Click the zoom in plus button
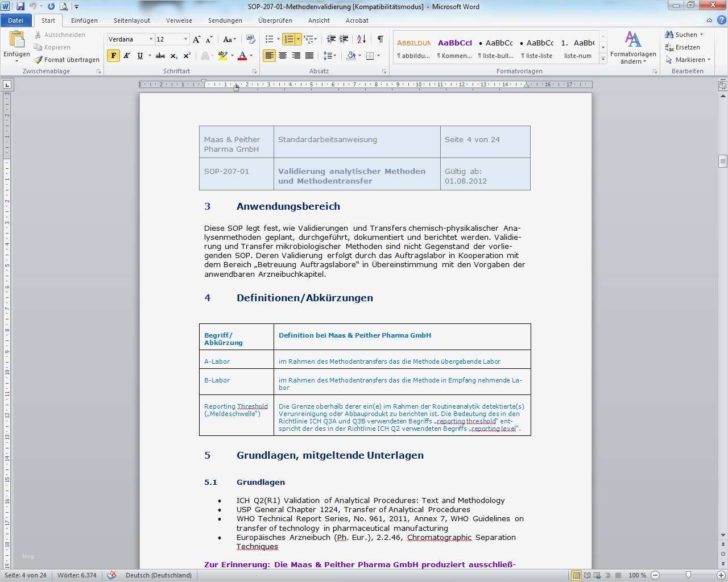Screen dimensions: 728x582 [720, 575]
